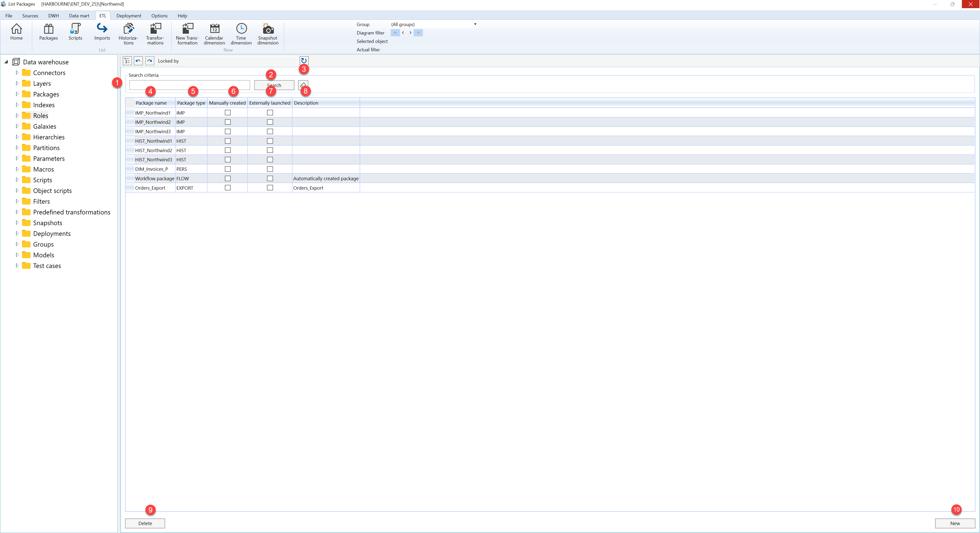Open the Imports list icon
The image size is (980, 533).
[102, 32]
